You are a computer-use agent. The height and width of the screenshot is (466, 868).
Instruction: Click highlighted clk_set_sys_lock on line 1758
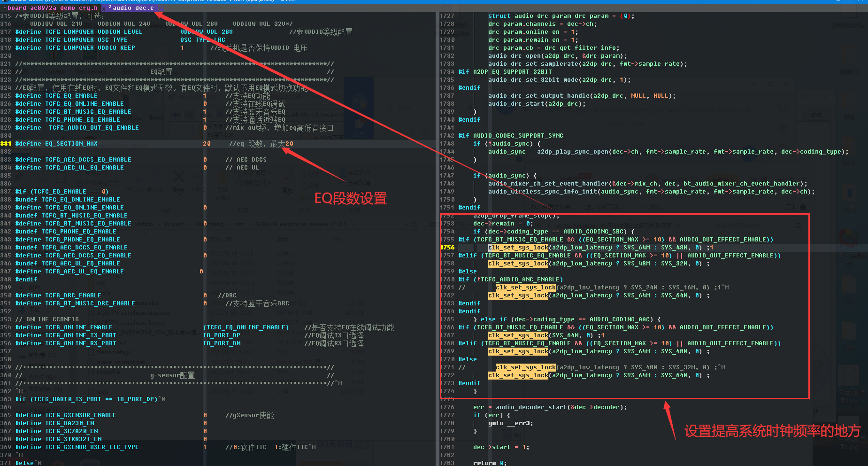(518, 264)
